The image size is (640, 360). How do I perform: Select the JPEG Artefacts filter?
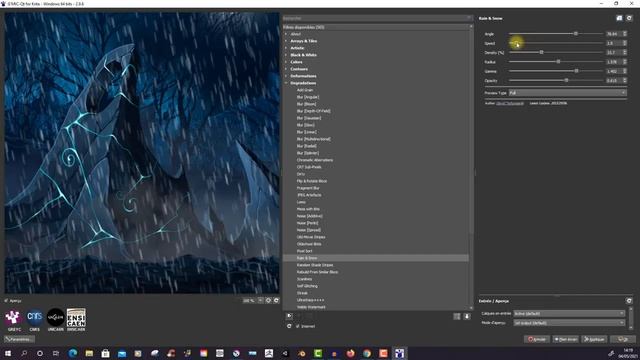(309, 195)
